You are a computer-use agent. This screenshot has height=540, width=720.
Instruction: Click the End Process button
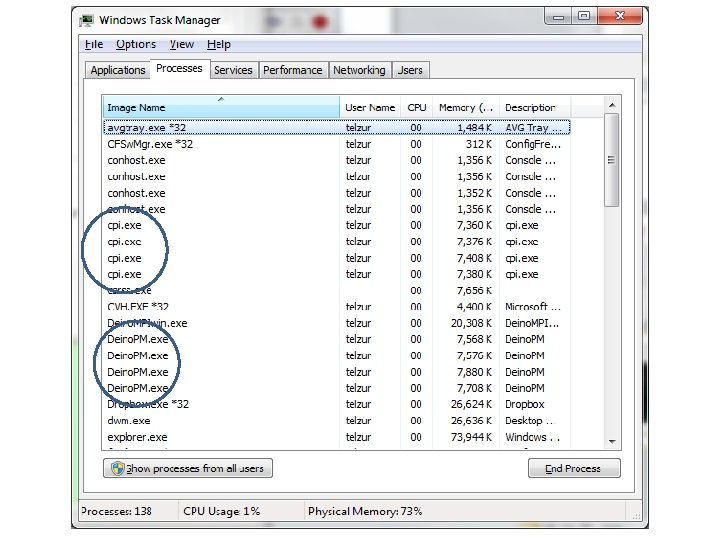tap(574, 468)
